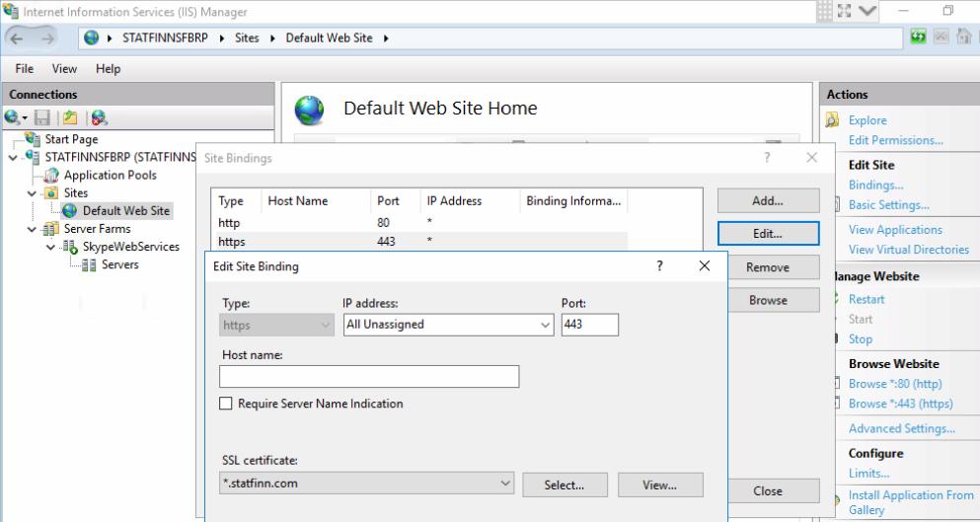This screenshot has width=980, height=522.
Task: Click the home icon in top toolbar
Action: [964, 37]
